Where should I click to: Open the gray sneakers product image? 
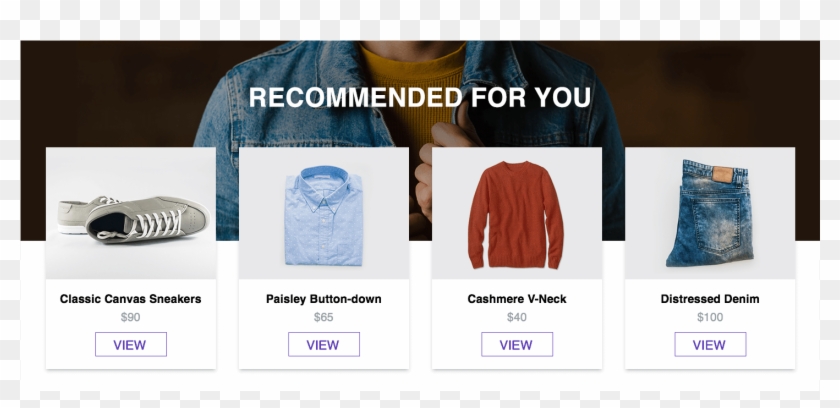(131, 213)
